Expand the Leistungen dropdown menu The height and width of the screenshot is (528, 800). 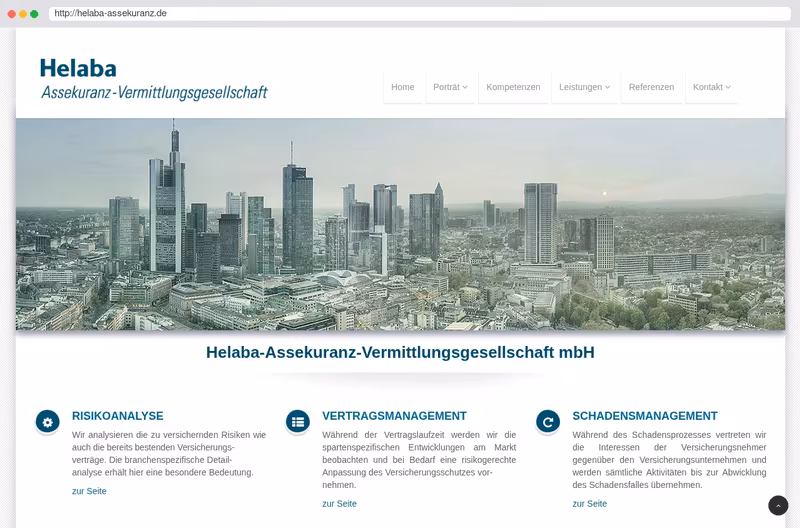point(584,87)
